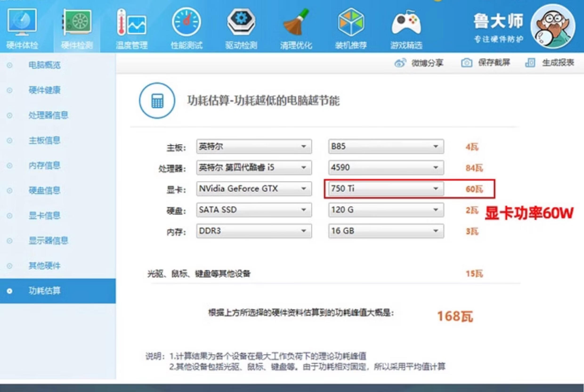Image resolution: width=584 pixels, height=392 pixels.
Task: Click the 4瓦 motherboard power value
Action: 472,147
